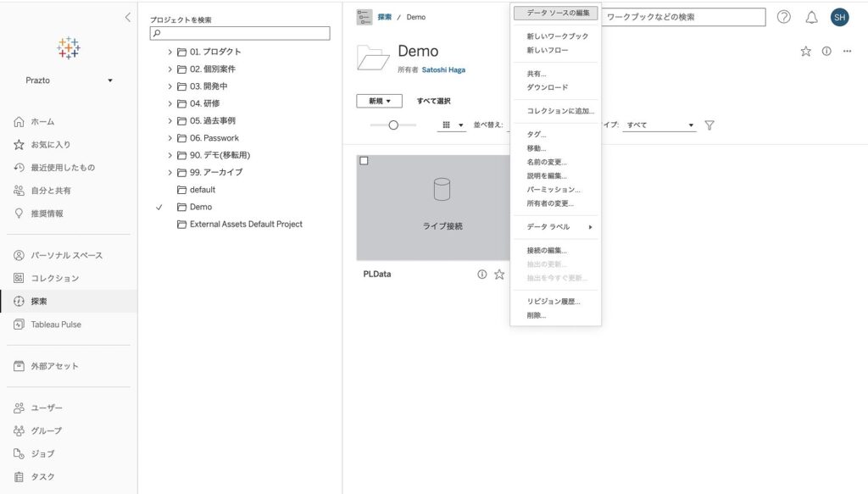Image resolution: width=868 pixels, height=494 pixels.
Task: Show PLData details info icon
Action: [482, 275]
